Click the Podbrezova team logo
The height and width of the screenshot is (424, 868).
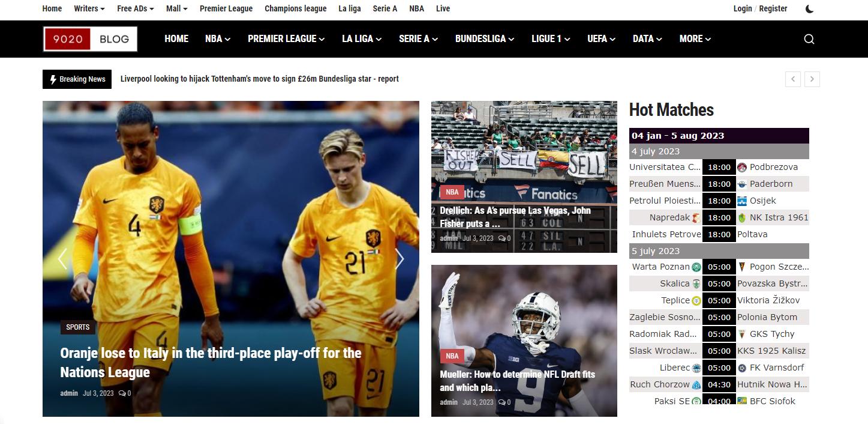[x=742, y=167]
